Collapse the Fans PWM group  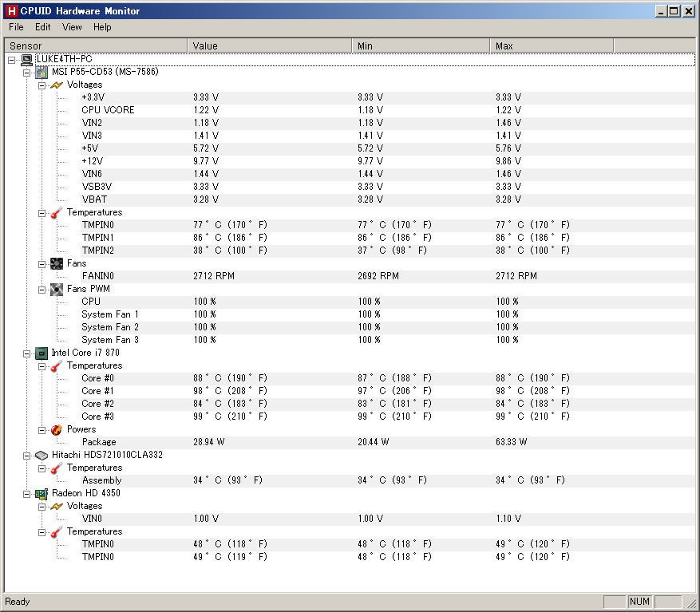pos(42,290)
